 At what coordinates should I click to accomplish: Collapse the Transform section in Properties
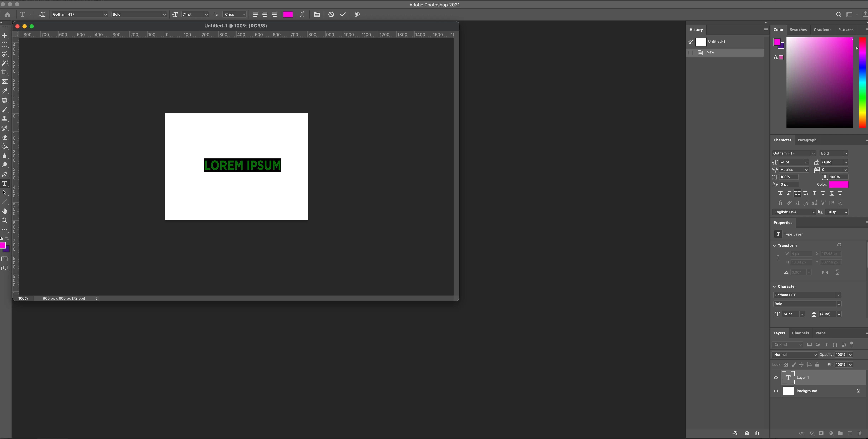pyautogui.click(x=774, y=246)
